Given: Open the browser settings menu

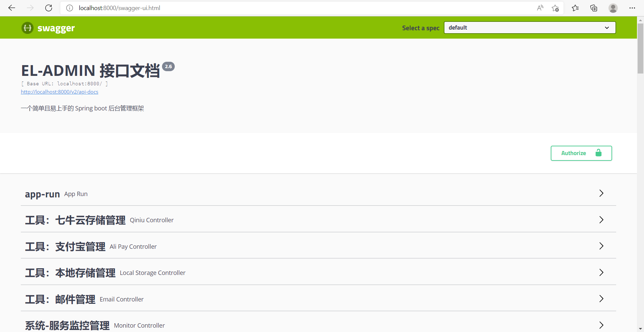Looking at the screenshot, I should click(x=633, y=8).
